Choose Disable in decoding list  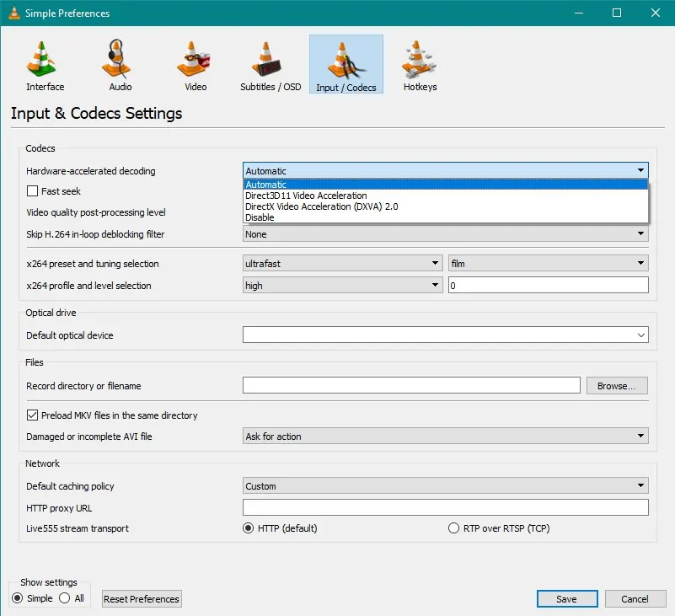click(446, 217)
